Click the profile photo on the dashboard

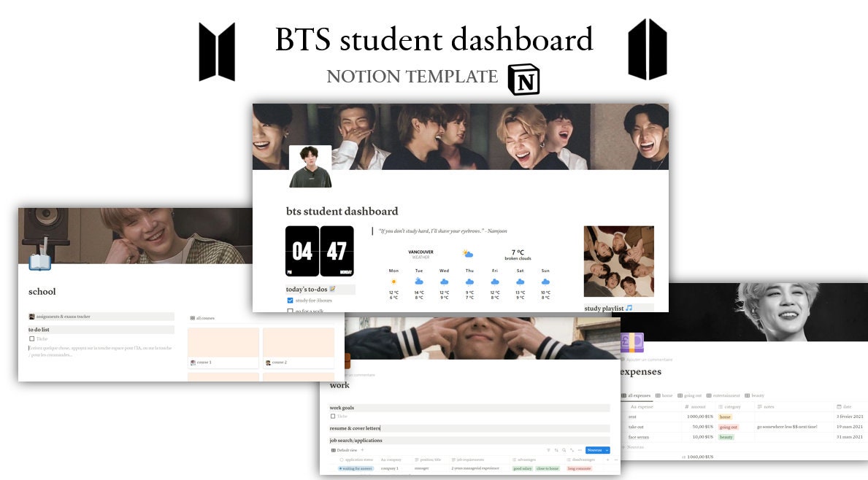coord(310,166)
